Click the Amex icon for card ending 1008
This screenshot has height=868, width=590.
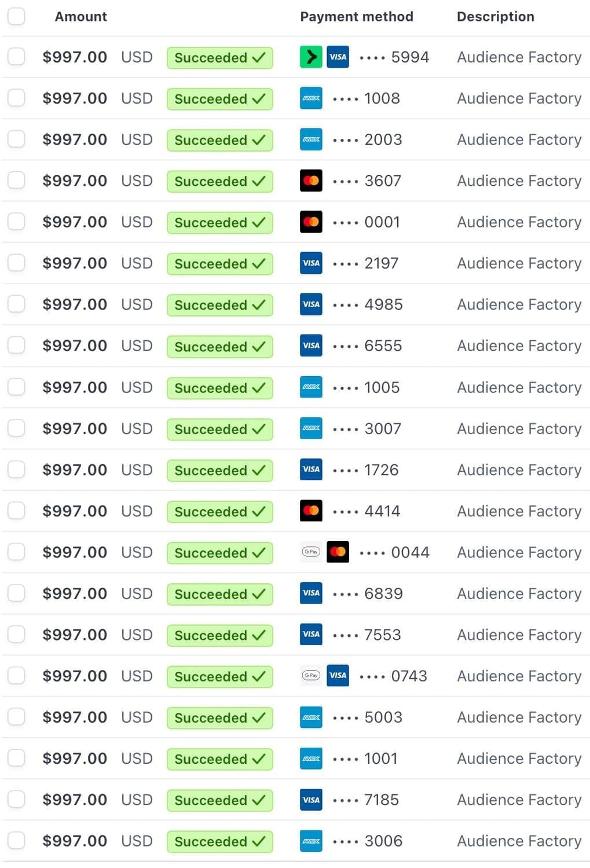311,98
